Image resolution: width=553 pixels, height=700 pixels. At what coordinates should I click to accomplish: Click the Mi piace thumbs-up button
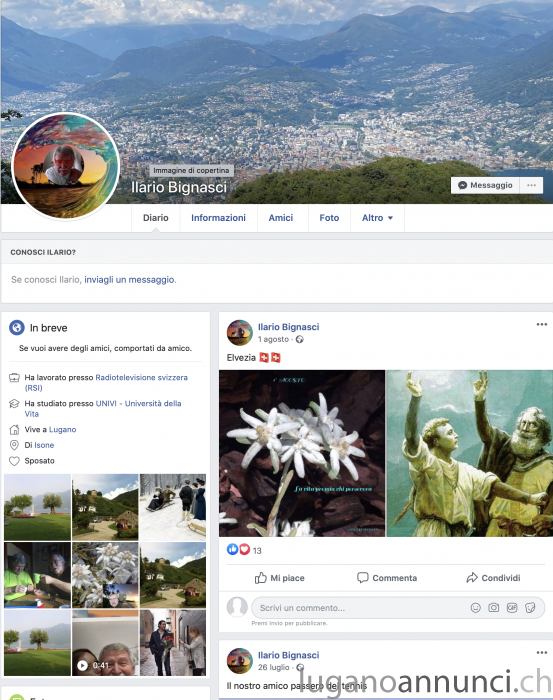point(279,578)
